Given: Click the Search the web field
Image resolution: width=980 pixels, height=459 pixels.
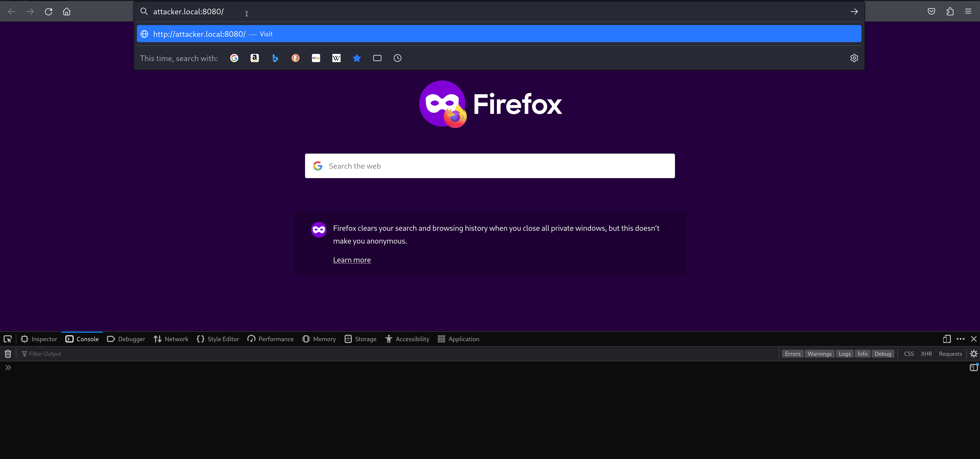Looking at the screenshot, I should click(490, 166).
